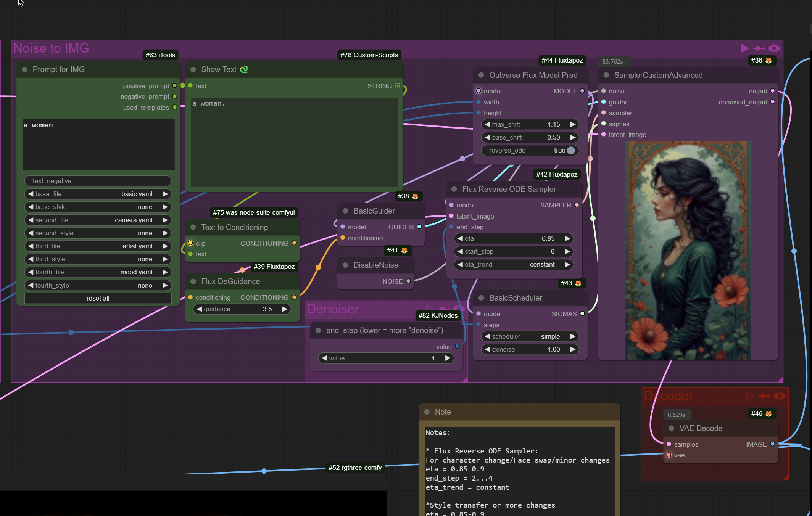Image resolution: width=812 pixels, height=516 pixels.
Task: Open the second_file camera.yaml dropdown
Action: tap(98, 220)
